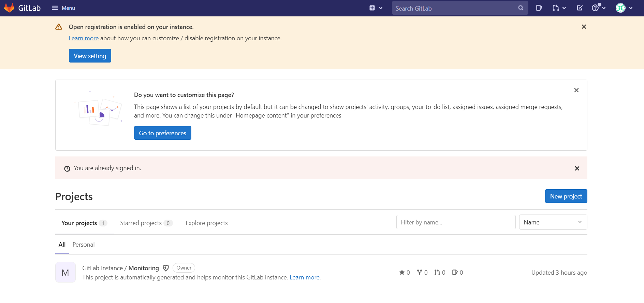Viewport: 644px width, 303px height.
Task: Click the merge requests count on Monitoring project
Action: pos(439,272)
